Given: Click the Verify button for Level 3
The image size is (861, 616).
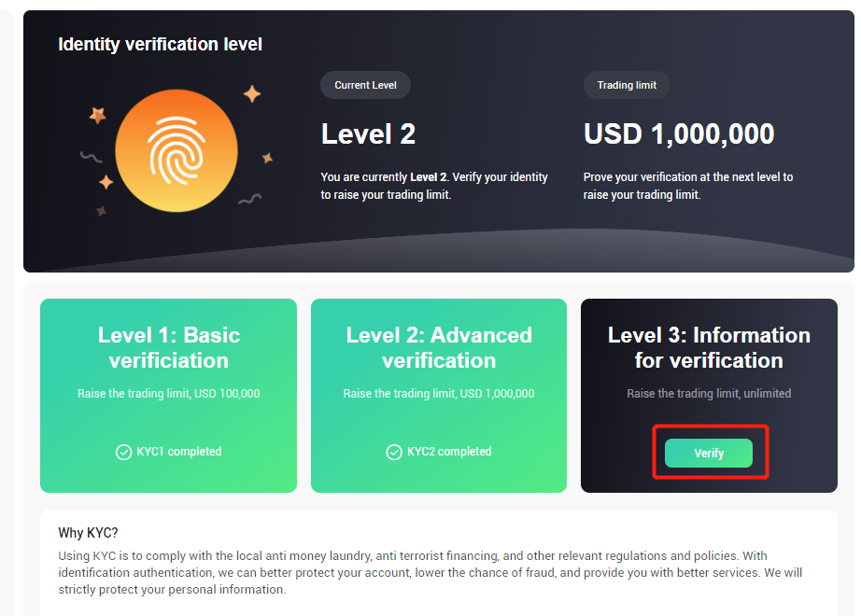Looking at the screenshot, I should (709, 453).
